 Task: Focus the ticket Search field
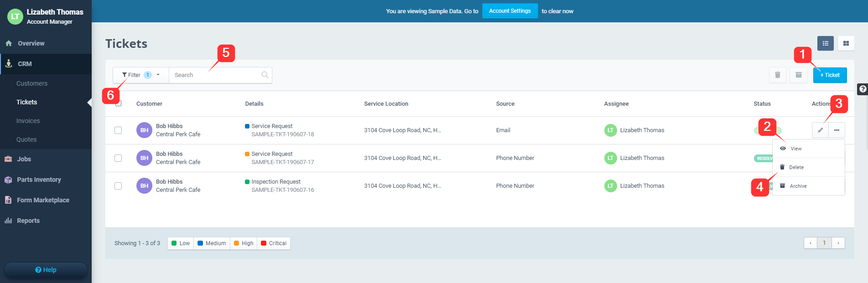click(214, 75)
